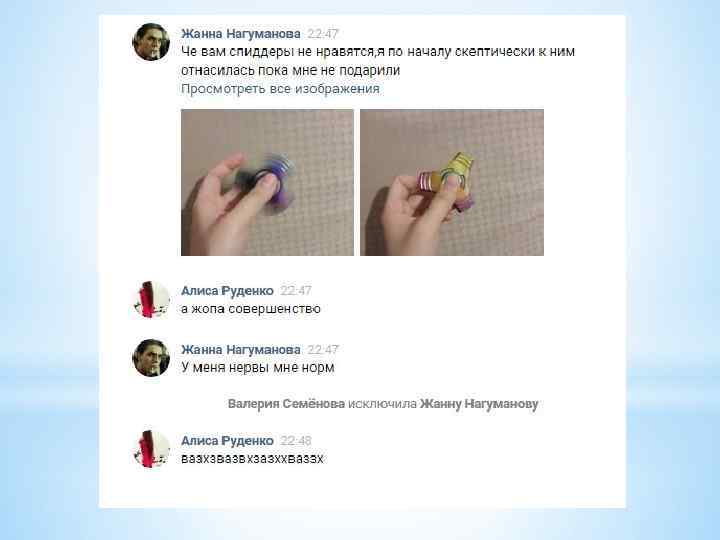Select the message 'а жопа совершенство'

(x=251, y=309)
